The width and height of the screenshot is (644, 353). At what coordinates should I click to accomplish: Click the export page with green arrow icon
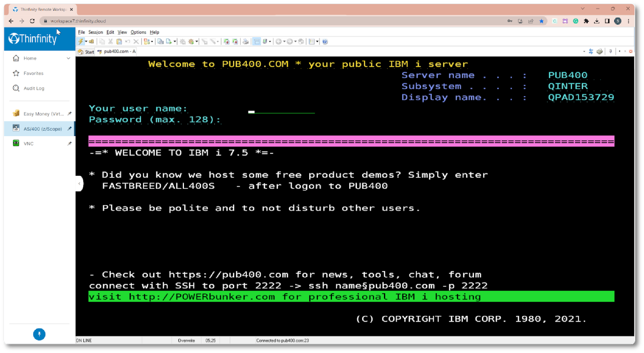click(169, 41)
